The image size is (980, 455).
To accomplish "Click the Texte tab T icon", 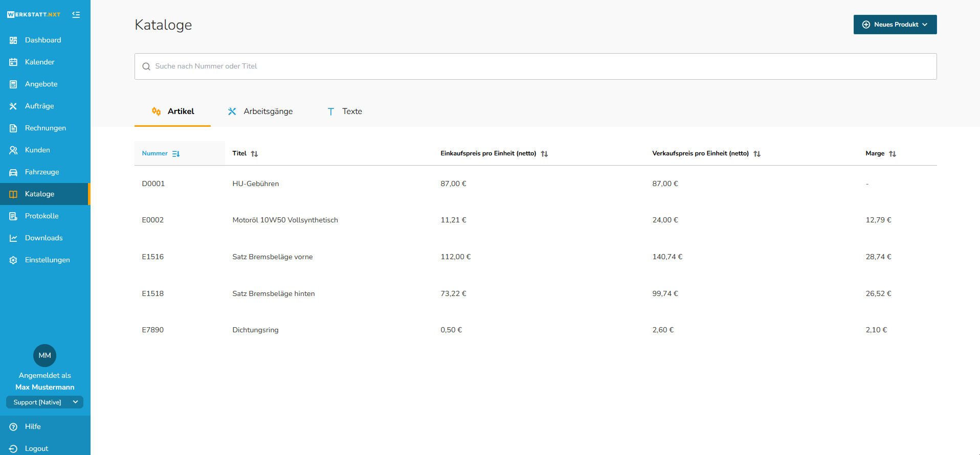I will pos(331,111).
